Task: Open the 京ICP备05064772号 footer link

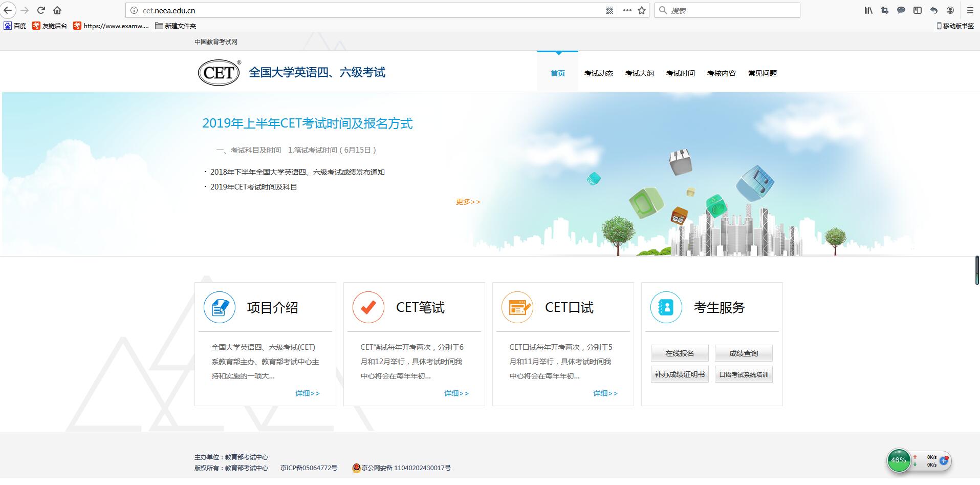Action: click(309, 468)
